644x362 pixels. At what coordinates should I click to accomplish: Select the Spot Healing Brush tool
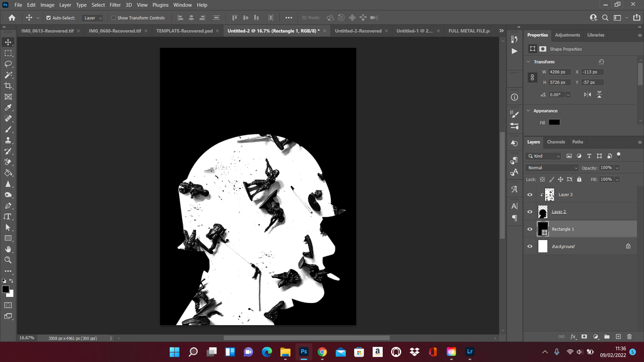point(8,119)
